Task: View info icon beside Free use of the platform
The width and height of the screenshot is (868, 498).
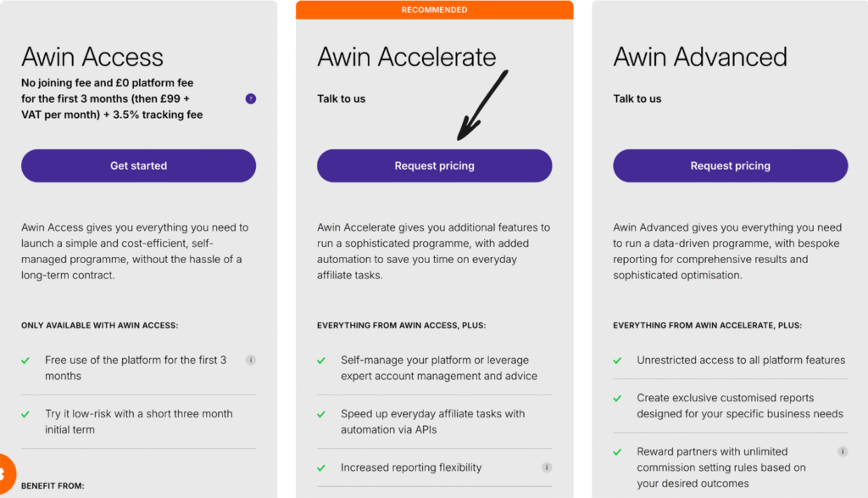Action: (251, 360)
